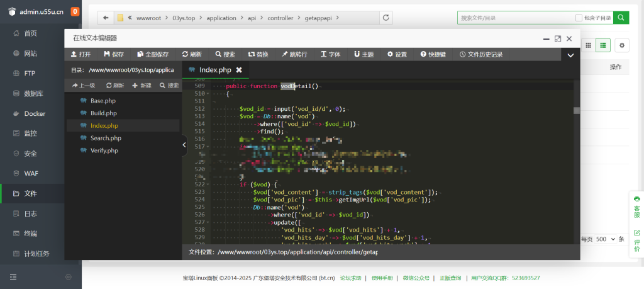
Task: Collapse the sidebar menu icon at bottom
Action: (x=14, y=277)
